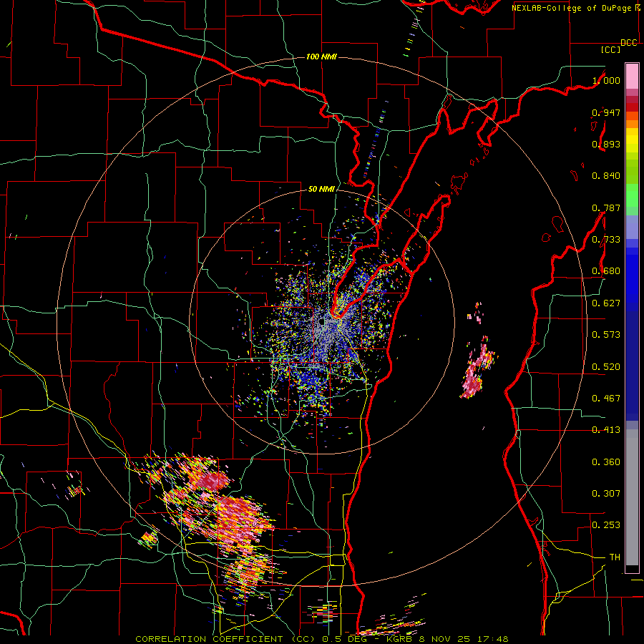Click the 0.253 scale value

coord(606,525)
